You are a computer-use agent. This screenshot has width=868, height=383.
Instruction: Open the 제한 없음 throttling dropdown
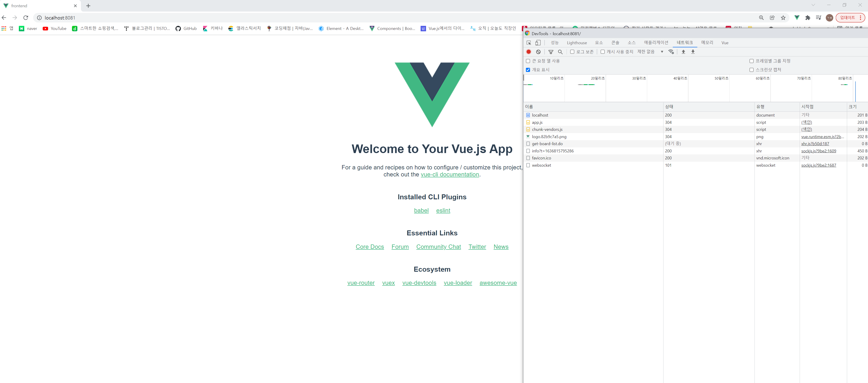(x=650, y=52)
